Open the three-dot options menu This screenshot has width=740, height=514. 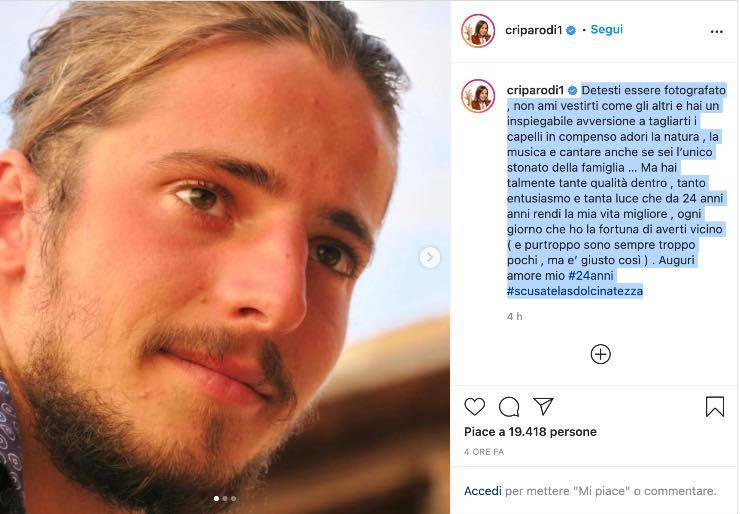(x=716, y=32)
